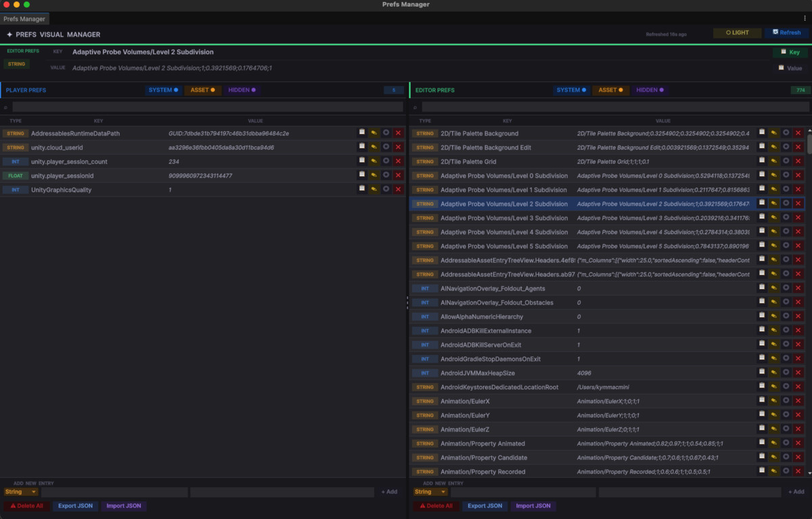Screen dimensions: 812x519
Task: Select the Animation/Property Recorded row
Action: click(608, 472)
